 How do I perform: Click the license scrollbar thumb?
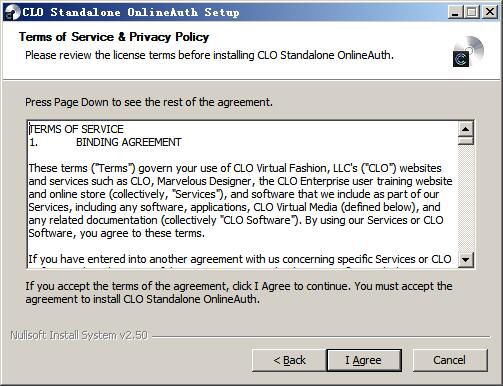pyautogui.click(x=465, y=140)
